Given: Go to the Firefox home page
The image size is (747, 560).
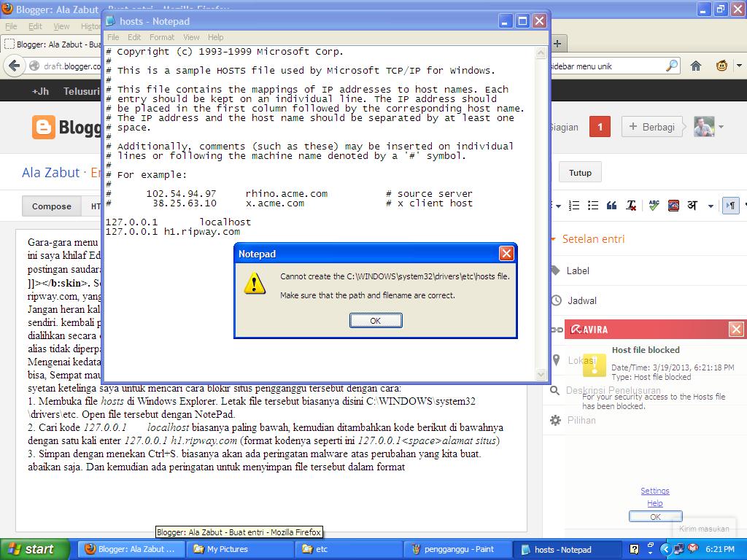Looking at the screenshot, I should pos(696,66).
